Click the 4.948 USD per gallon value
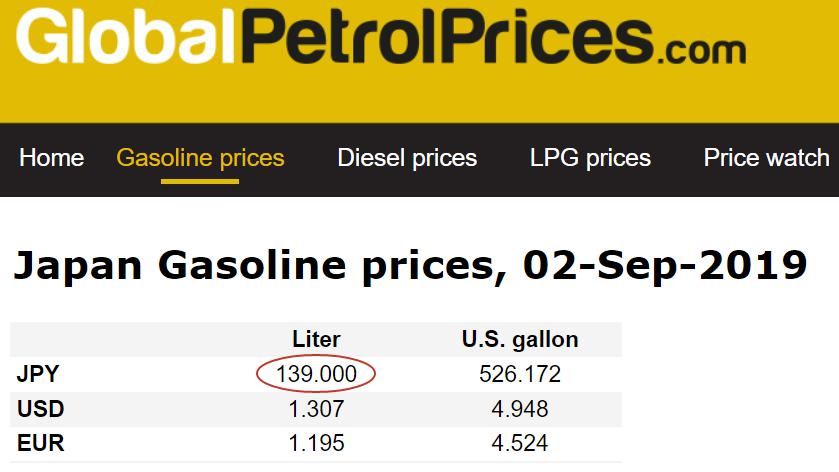 [x=519, y=409]
